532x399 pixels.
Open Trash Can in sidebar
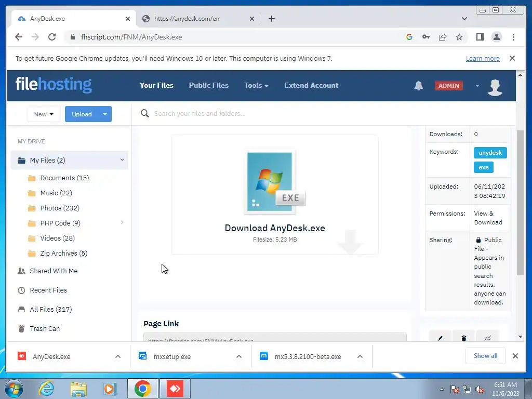(45, 328)
